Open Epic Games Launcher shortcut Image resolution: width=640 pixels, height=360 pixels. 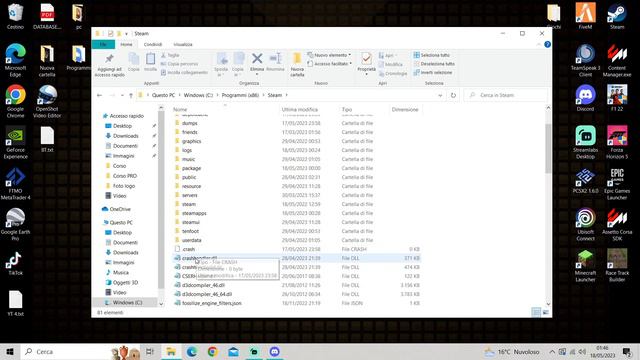coord(617,184)
